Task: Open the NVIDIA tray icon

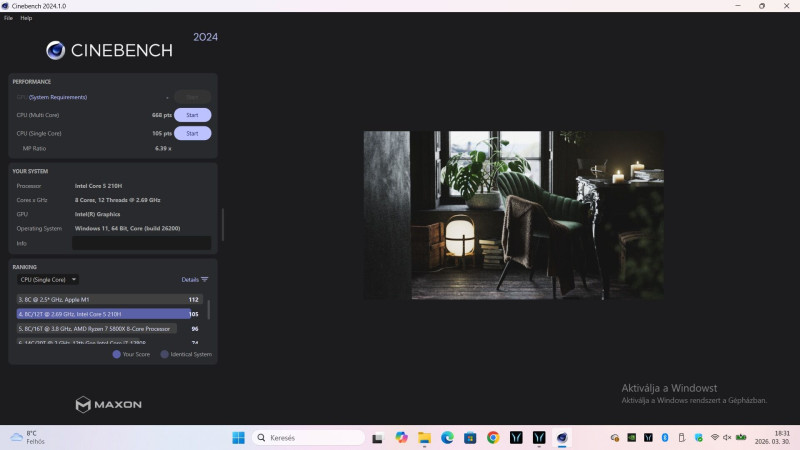Action: pyautogui.click(x=632, y=437)
